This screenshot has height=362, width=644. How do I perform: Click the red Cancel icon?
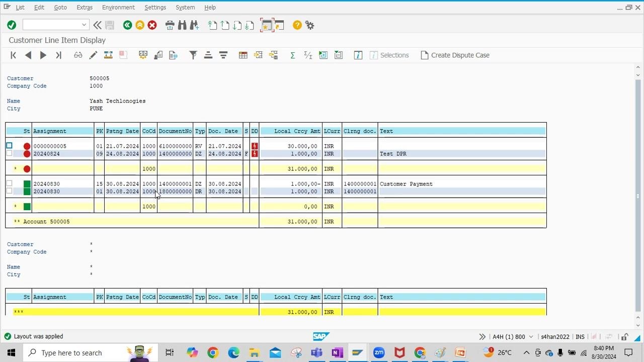tap(152, 25)
